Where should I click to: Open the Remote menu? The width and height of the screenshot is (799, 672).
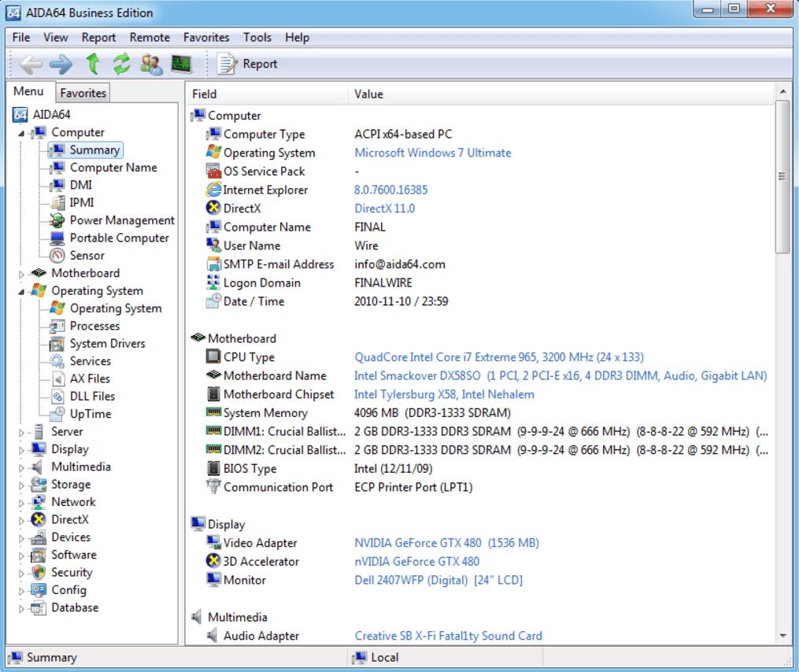click(x=150, y=37)
